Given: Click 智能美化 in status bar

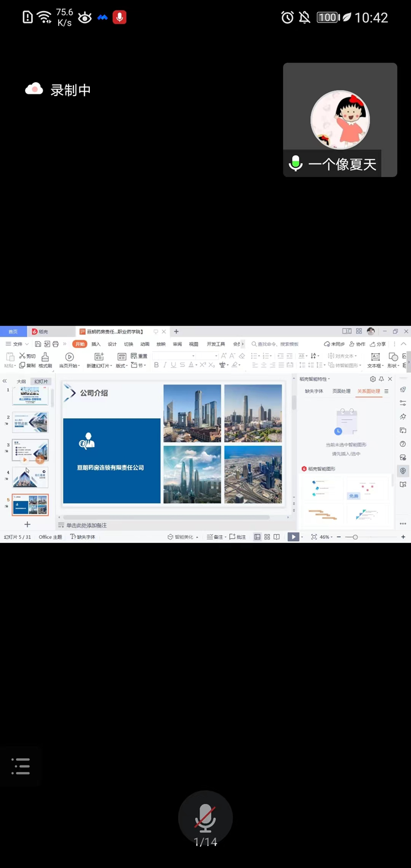Looking at the screenshot, I should tap(182, 537).
